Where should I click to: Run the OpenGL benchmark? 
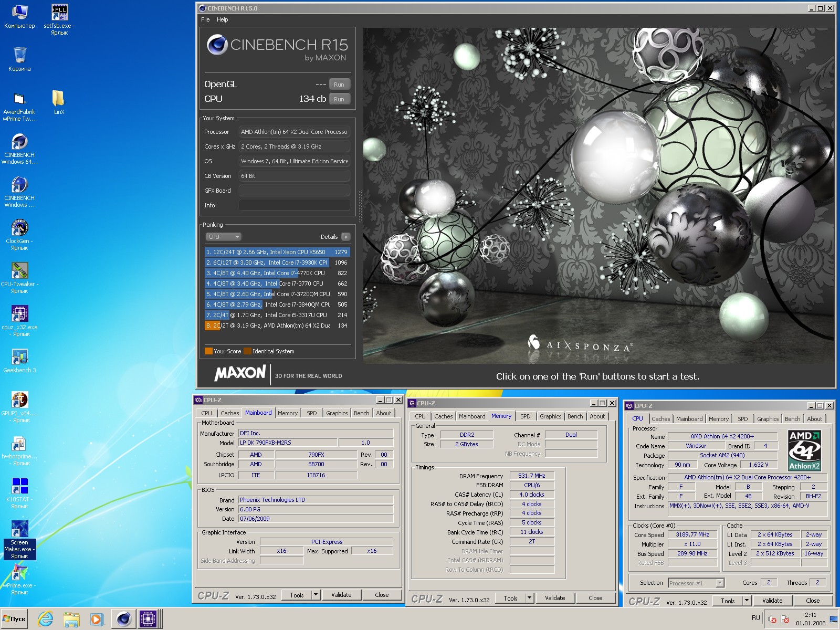coord(339,85)
